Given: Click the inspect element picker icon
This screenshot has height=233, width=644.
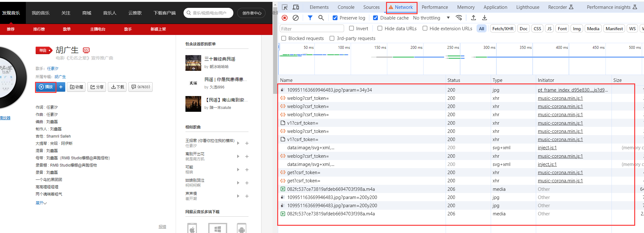Looking at the screenshot, I should [x=284, y=7].
